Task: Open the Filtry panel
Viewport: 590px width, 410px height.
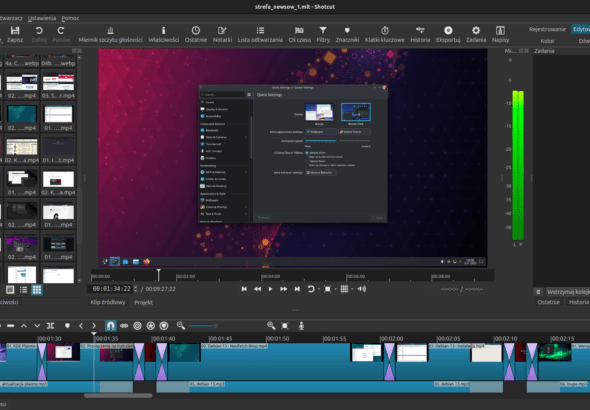Action: 323,34
